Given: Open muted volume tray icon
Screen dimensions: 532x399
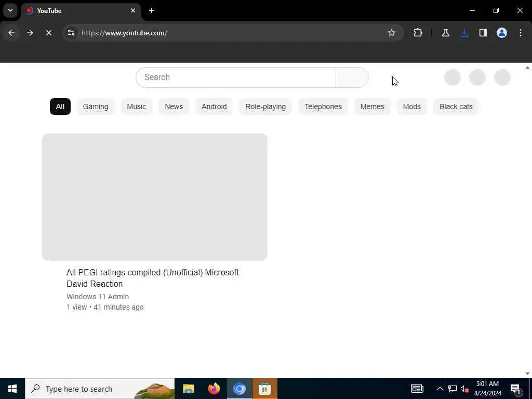Looking at the screenshot, I should tap(464, 389).
